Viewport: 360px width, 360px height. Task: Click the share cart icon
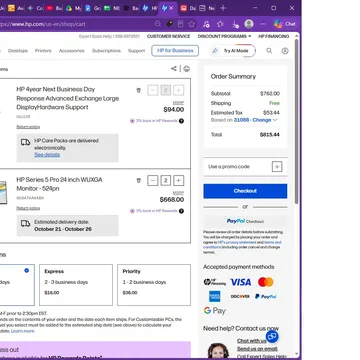point(174,68)
